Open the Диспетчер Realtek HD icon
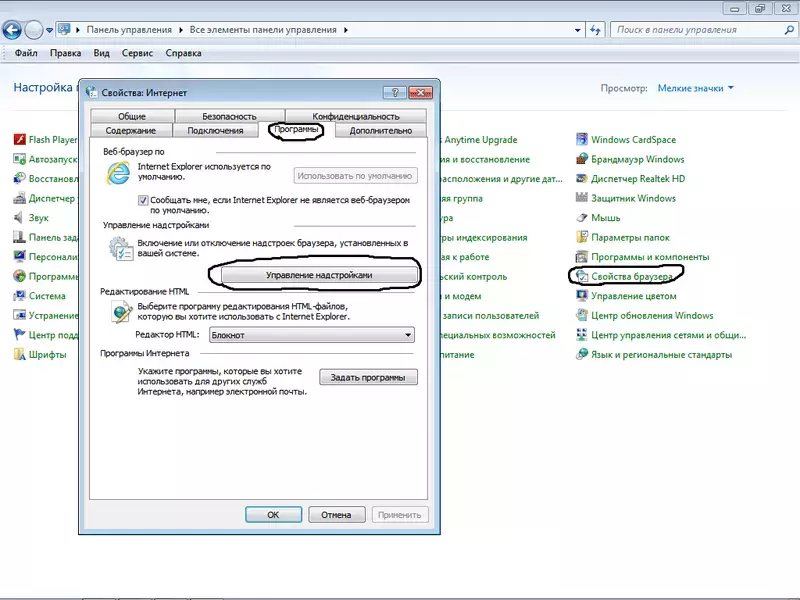This screenshot has width=800, height=600. pyautogui.click(x=582, y=179)
